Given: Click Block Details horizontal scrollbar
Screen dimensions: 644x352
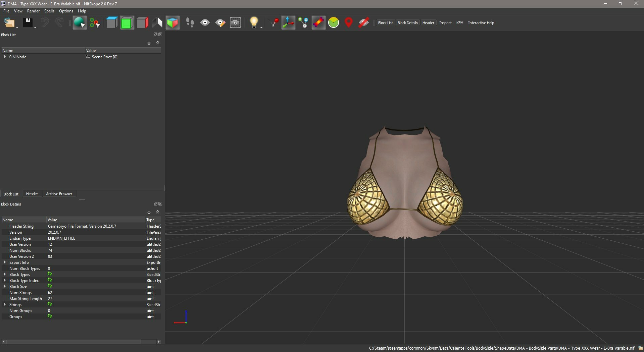Looking at the screenshot, I should pyautogui.click(x=73, y=342).
